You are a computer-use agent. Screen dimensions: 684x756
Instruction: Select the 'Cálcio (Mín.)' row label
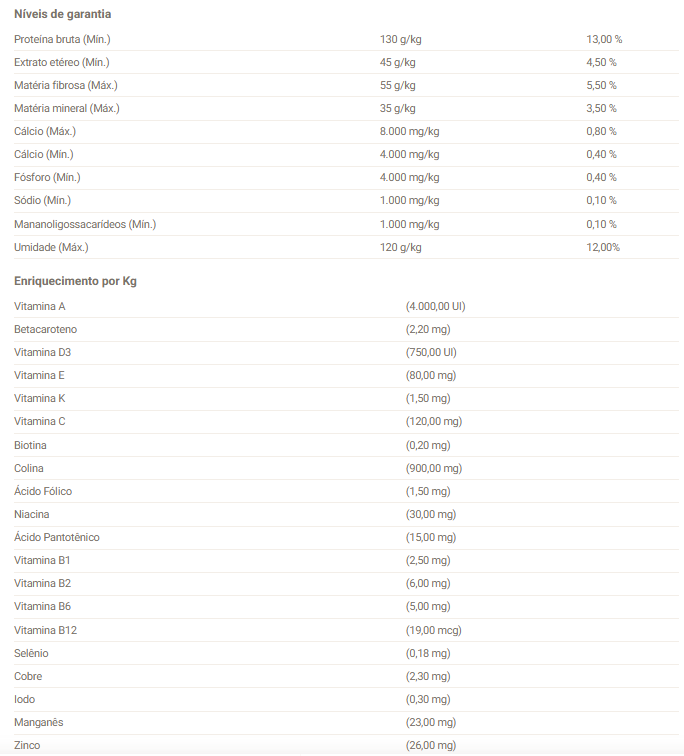click(x=44, y=154)
